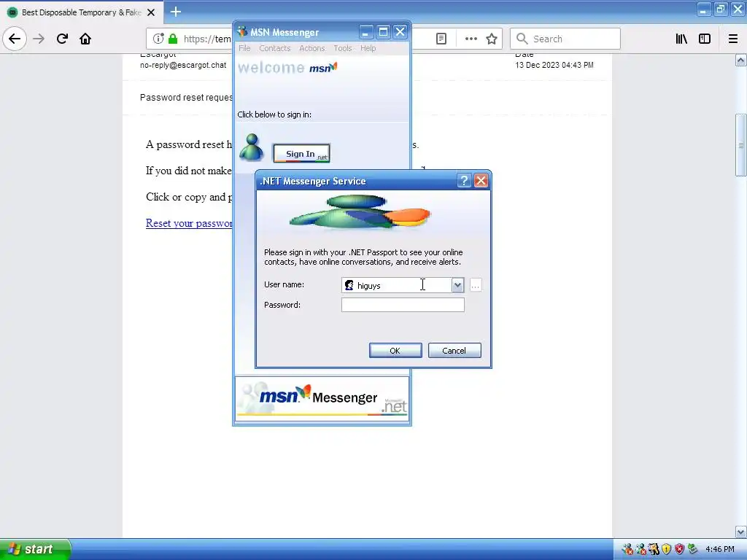Open MSN Messenger Help menu
Screen dimensions: 747x560
368,48
